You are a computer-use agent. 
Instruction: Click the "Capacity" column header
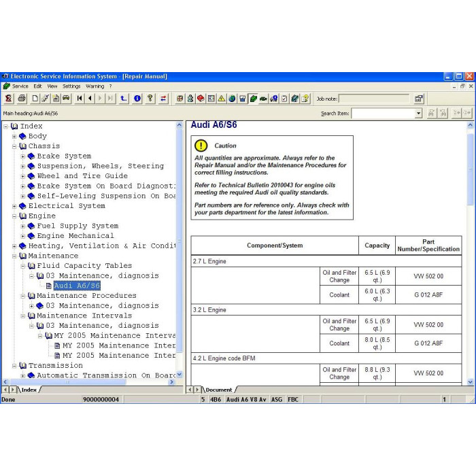pos(377,245)
